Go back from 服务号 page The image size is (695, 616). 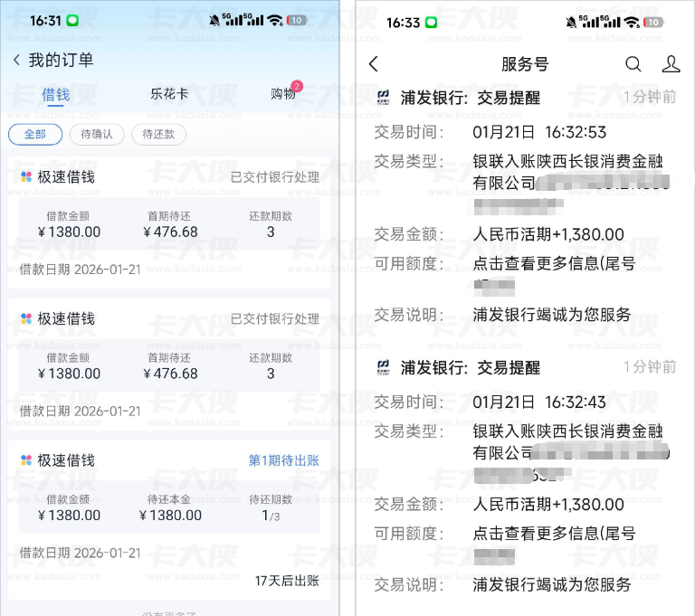374,64
